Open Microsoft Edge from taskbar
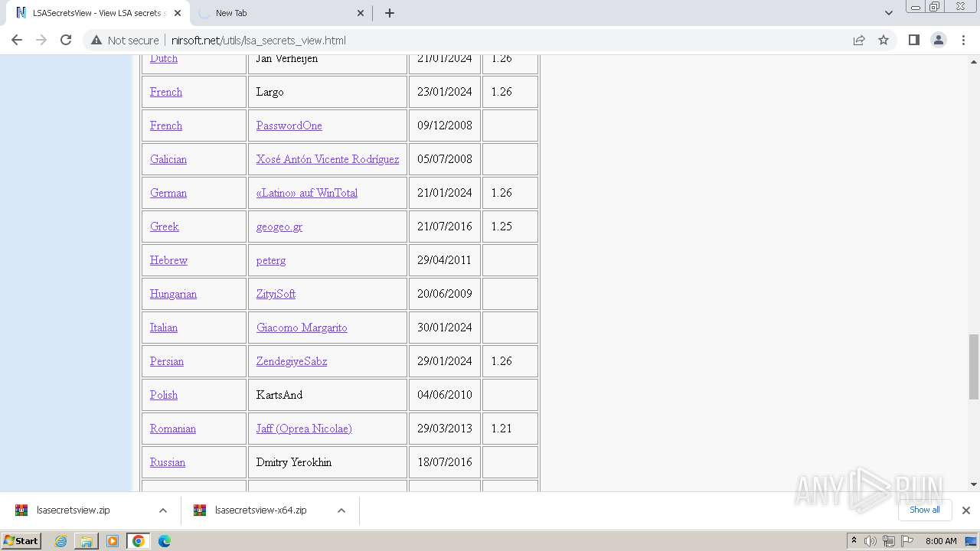This screenshot has height=551, width=980. pyautogui.click(x=165, y=541)
